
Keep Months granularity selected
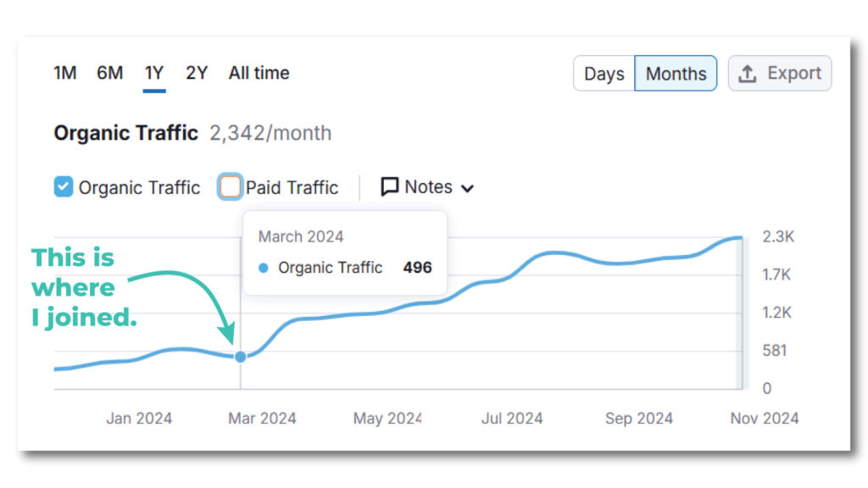675,74
